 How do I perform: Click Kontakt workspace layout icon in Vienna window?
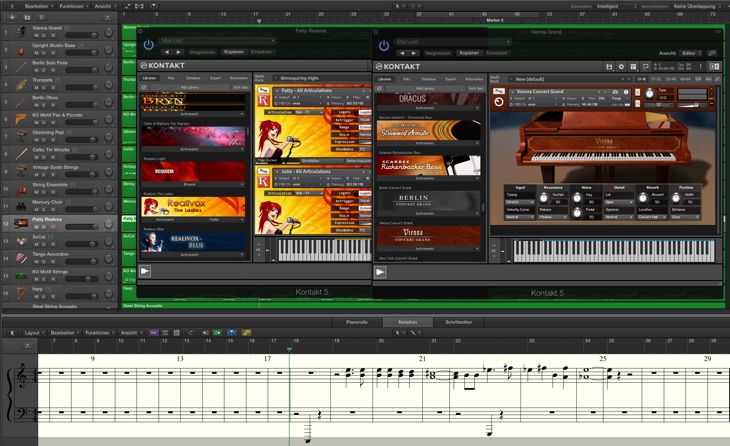[633, 67]
